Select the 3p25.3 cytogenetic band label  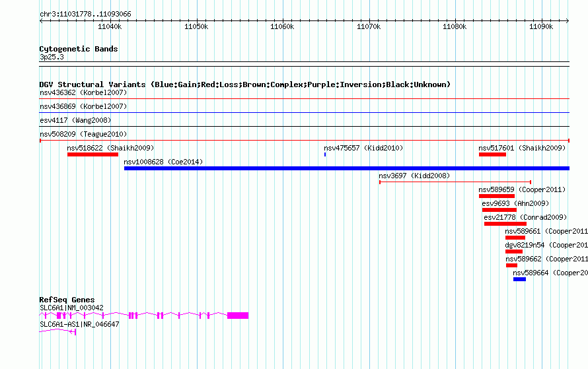pyautogui.click(x=52, y=57)
